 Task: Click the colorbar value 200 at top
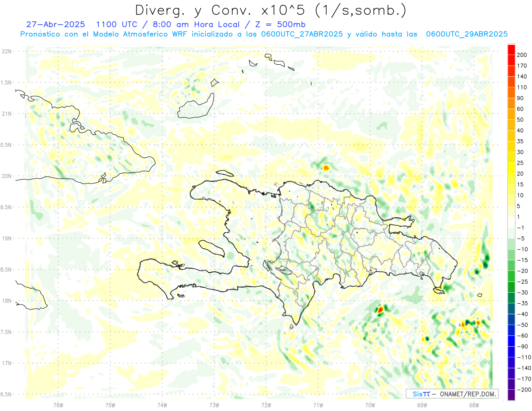click(522, 55)
